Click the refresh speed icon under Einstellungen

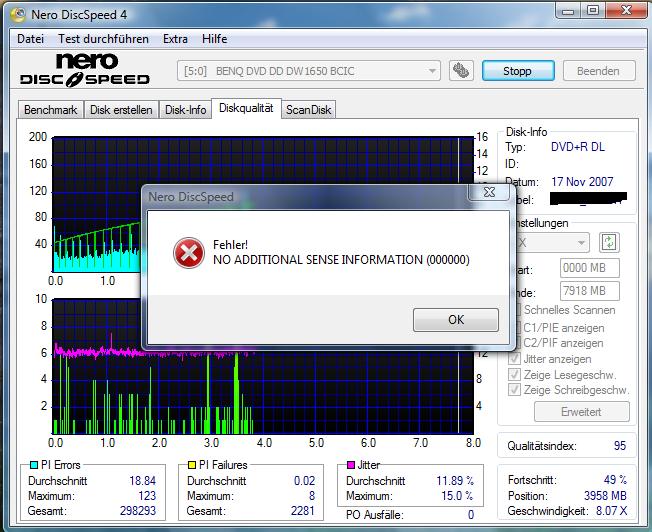[x=609, y=242]
